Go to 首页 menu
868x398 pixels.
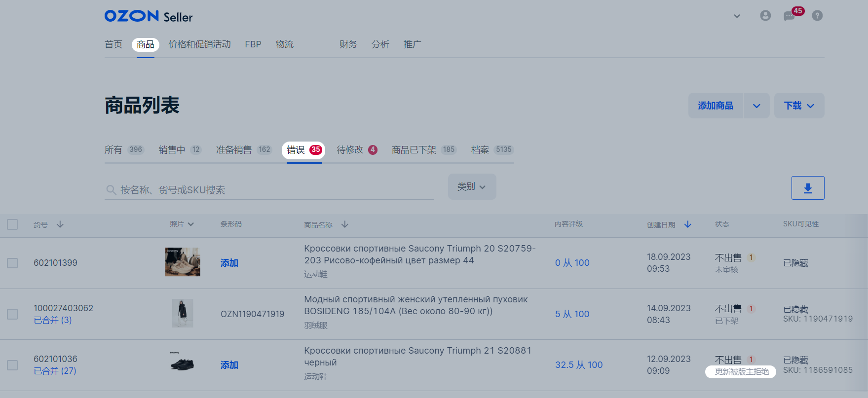click(113, 44)
